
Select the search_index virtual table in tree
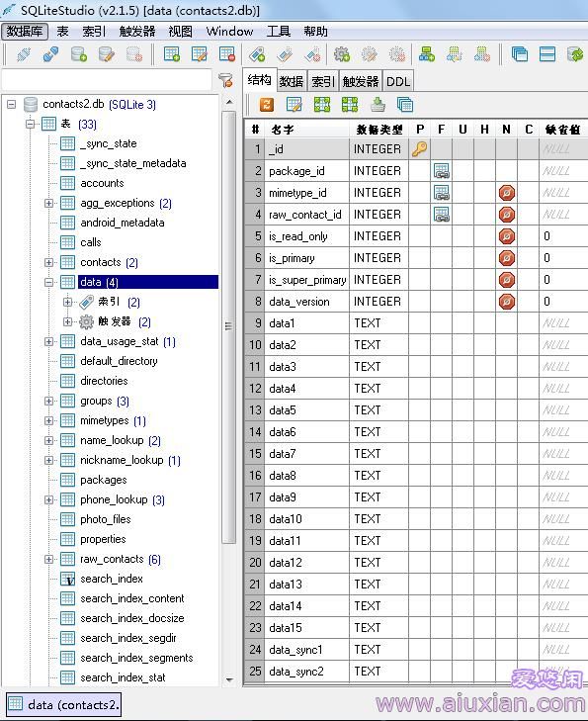pos(111,579)
